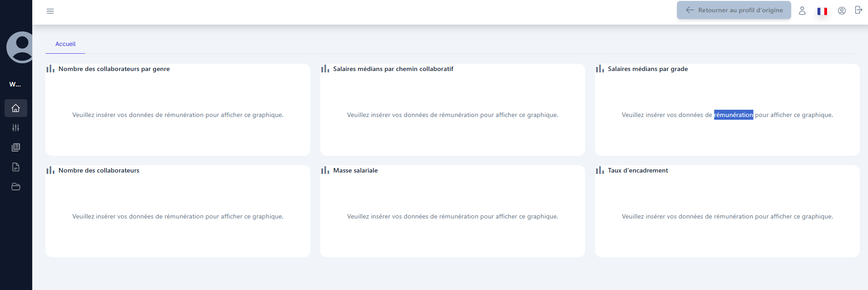This screenshot has width=868, height=290.
Task: Click the logout icon in the header
Action: [858, 10]
